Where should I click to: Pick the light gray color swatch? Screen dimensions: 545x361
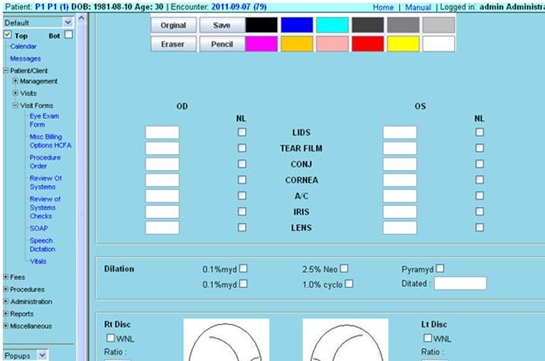click(439, 25)
